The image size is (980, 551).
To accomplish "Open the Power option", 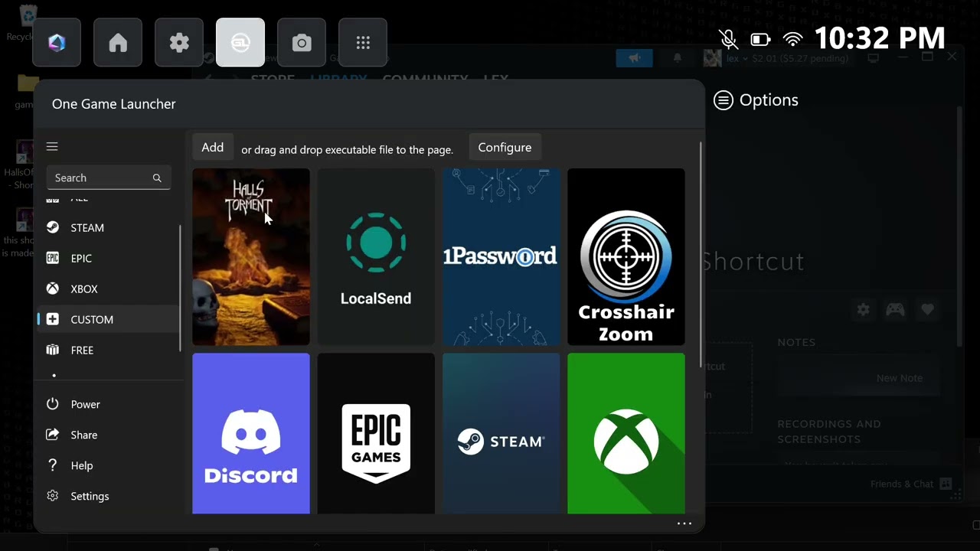I will 107,404.
